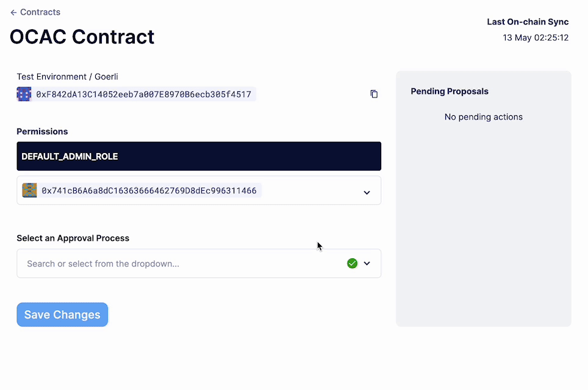Select the DEFAULT_ADMIN_ROLE permission bar
This screenshot has height=390, width=588.
click(199, 156)
